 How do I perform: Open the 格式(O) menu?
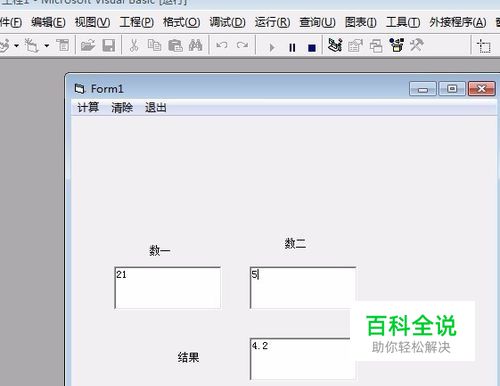(182, 22)
